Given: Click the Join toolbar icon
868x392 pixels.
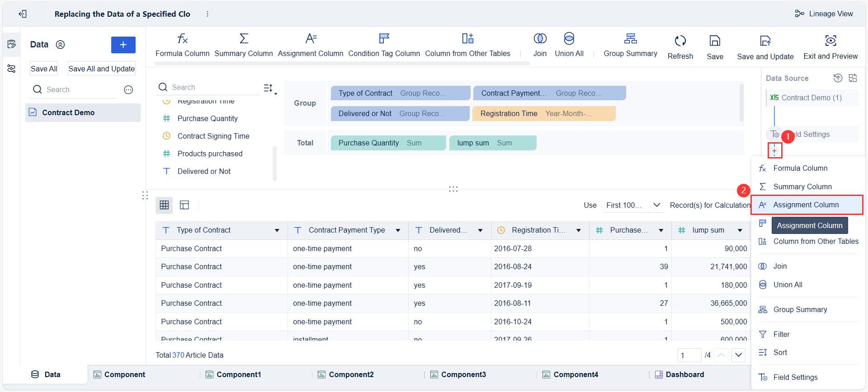Looking at the screenshot, I should point(540,39).
